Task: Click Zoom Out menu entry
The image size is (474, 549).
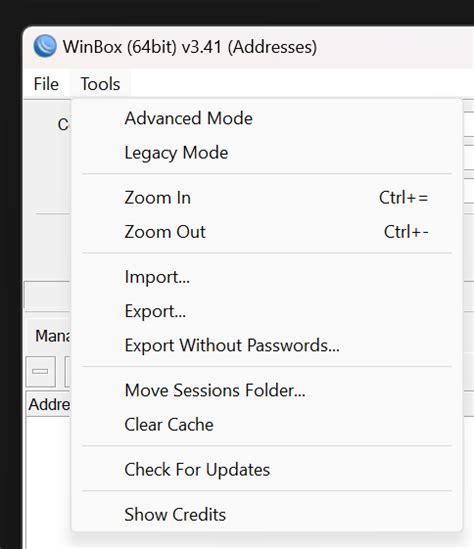Action: pyautogui.click(x=267, y=232)
